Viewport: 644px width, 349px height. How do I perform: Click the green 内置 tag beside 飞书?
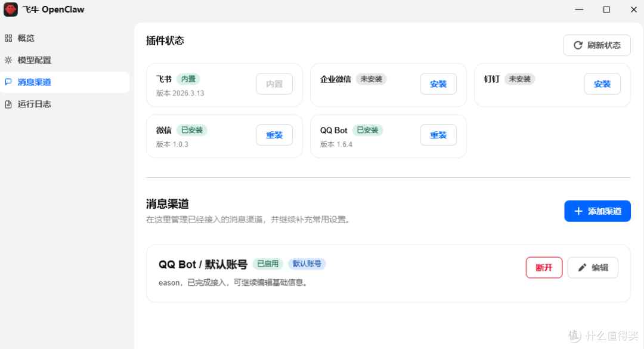pyautogui.click(x=188, y=79)
